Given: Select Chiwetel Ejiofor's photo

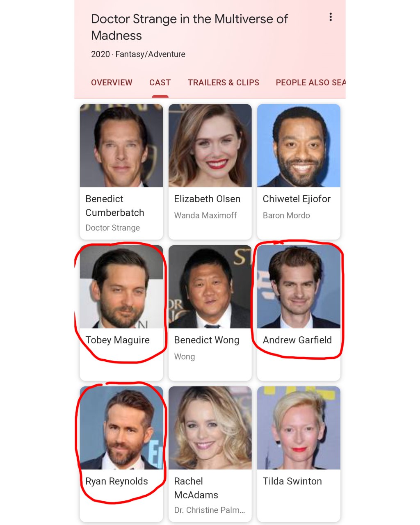Looking at the screenshot, I should pos(299,146).
